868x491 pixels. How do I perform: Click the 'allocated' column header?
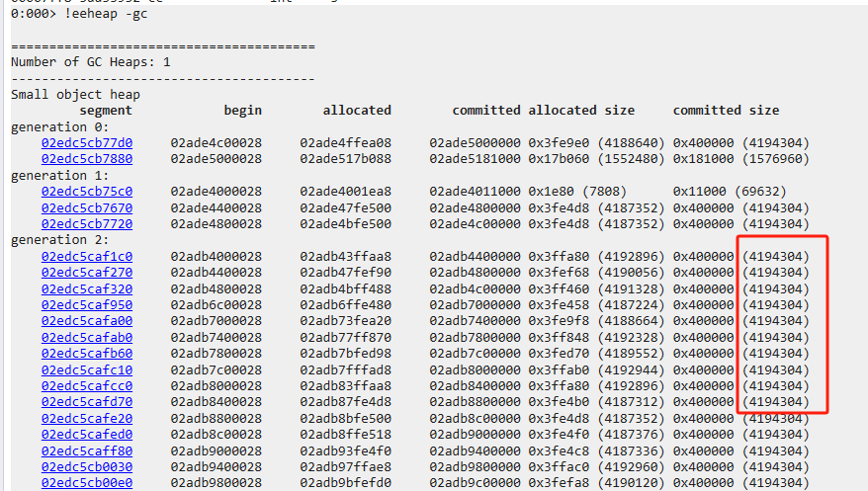[357, 111]
